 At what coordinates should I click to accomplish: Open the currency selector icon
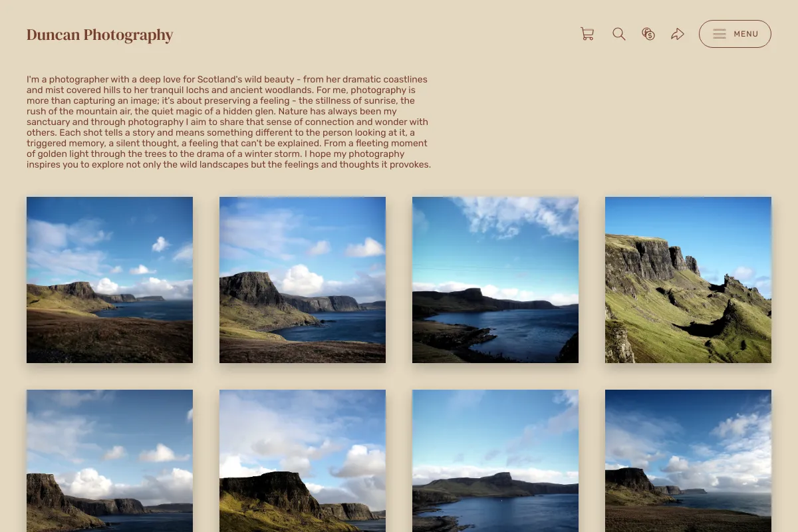tap(648, 34)
